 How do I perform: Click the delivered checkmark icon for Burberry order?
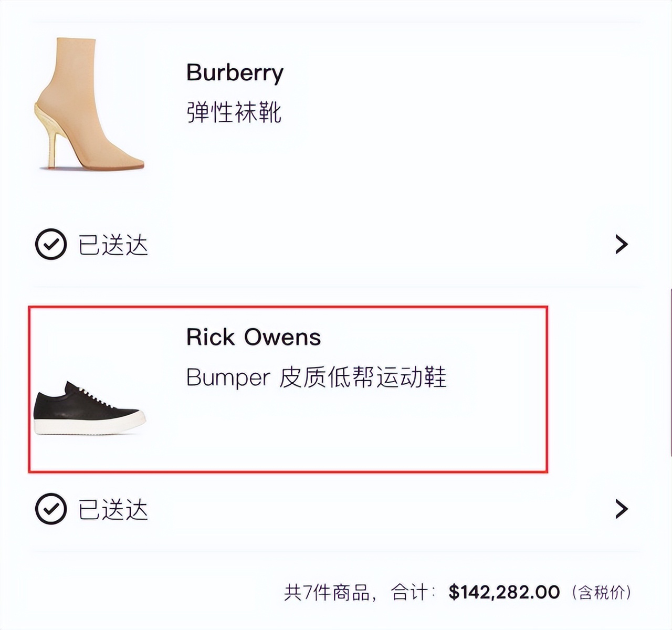(50, 243)
